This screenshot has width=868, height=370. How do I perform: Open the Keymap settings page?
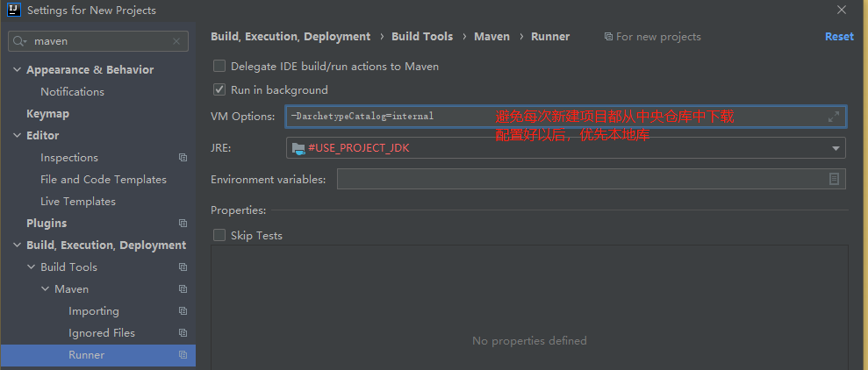(x=47, y=114)
